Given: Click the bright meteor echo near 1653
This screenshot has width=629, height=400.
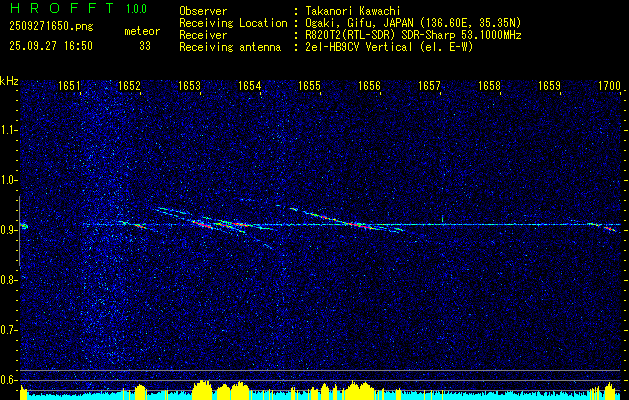Looking at the screenshot, I should tap(203, 223).
